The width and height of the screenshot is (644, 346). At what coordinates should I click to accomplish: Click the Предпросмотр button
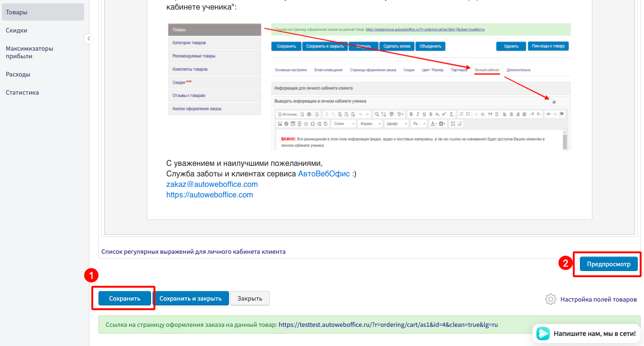coord(609,264)
